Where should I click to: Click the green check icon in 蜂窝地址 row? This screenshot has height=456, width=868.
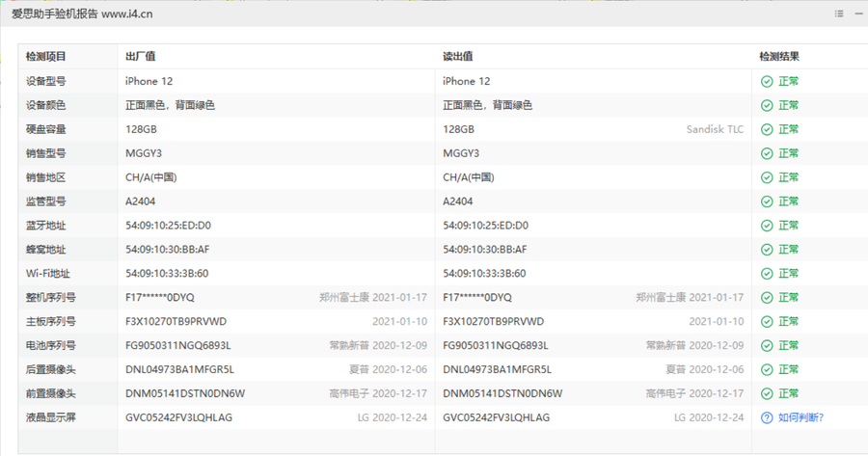coord(767,250)
